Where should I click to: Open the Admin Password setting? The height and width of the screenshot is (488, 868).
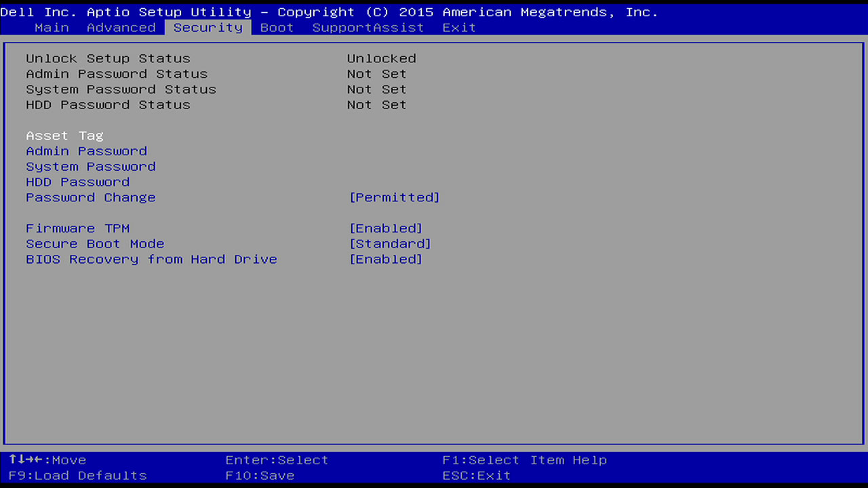(86, 151)
